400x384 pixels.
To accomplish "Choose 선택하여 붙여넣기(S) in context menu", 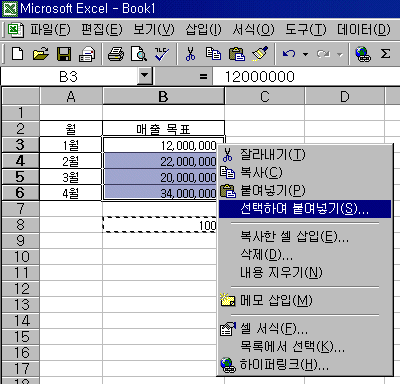I will click(305, 209).
